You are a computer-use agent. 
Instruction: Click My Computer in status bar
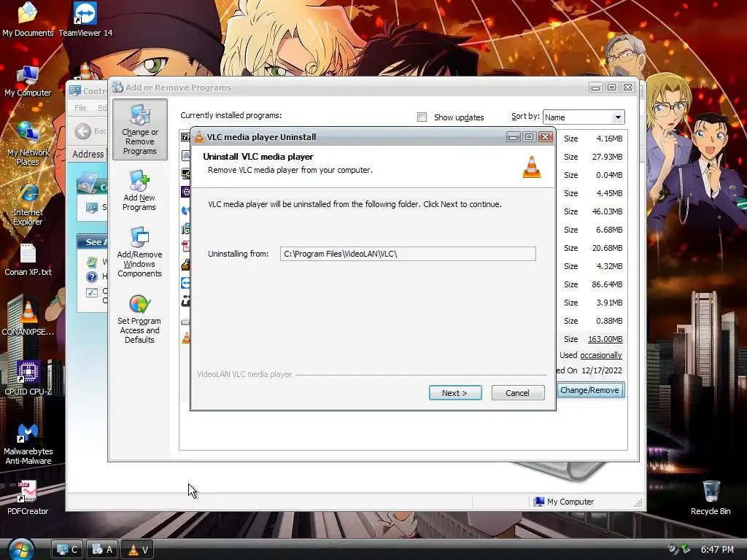(564, 502)
